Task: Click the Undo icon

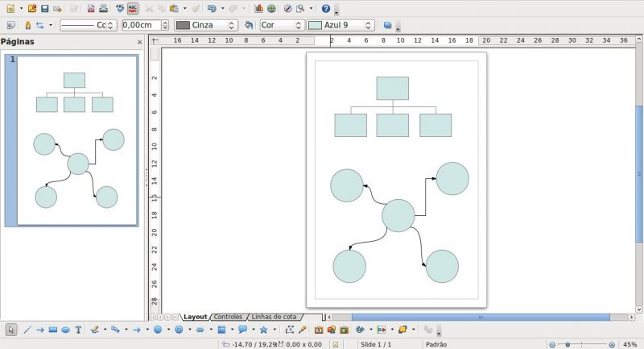Action: pos(212,8)
